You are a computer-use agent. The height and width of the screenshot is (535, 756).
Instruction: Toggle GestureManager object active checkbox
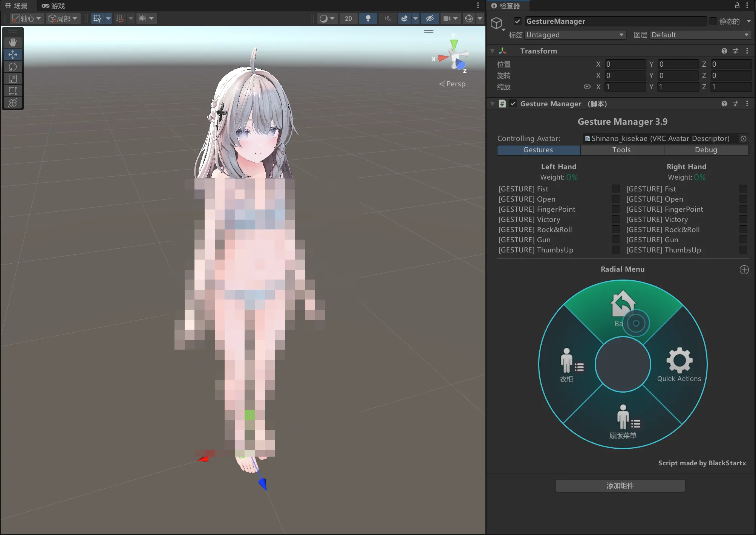[x=517, y=21]
